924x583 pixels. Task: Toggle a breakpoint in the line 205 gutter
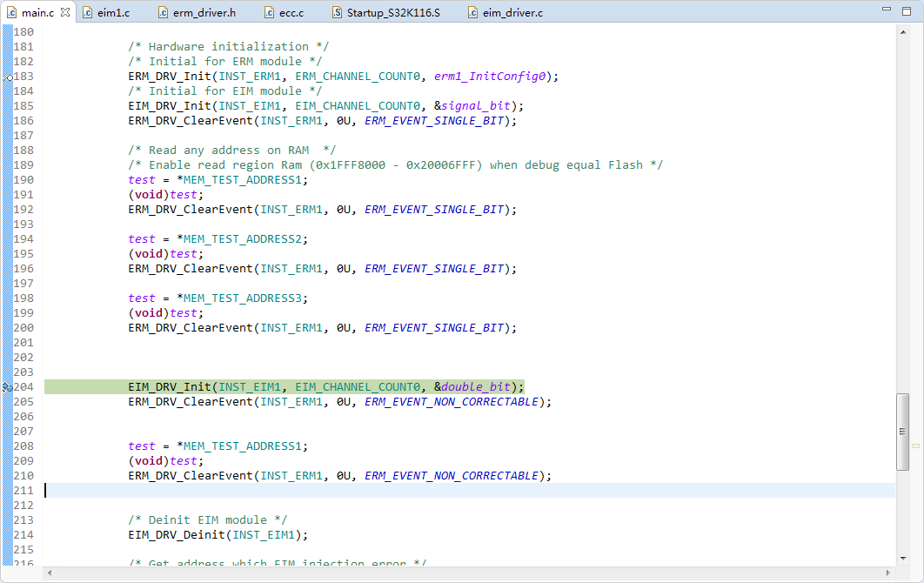tap(7, 401)
